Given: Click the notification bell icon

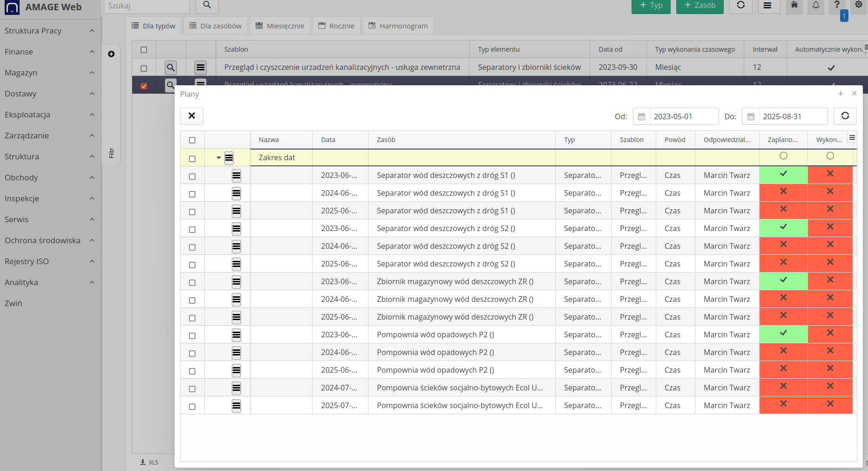Looking at the screenshot, I should click(816, 5).
